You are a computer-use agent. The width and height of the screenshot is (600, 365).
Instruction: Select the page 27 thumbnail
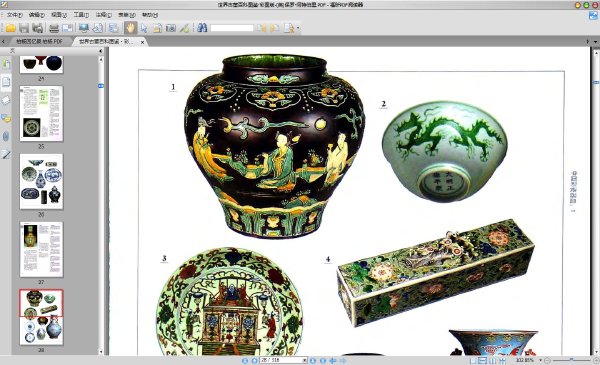(41, 249)
